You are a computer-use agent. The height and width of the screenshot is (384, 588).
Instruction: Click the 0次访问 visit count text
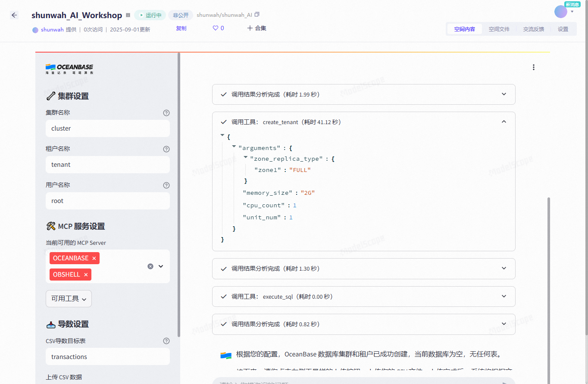click(x=93, y=30)
